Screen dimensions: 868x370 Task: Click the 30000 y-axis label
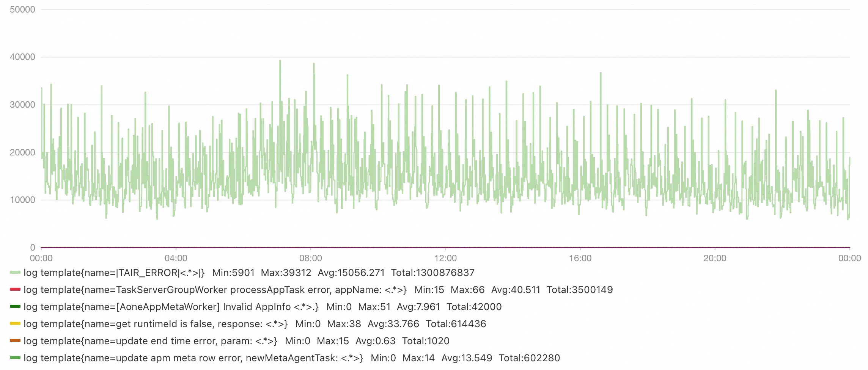tap(22, 105)
